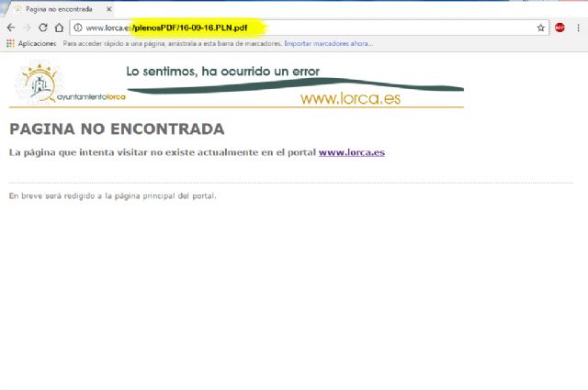Open the Chrome three-dot menu
This screenshot has height=390, width=588.
click(x=578, y=28)
